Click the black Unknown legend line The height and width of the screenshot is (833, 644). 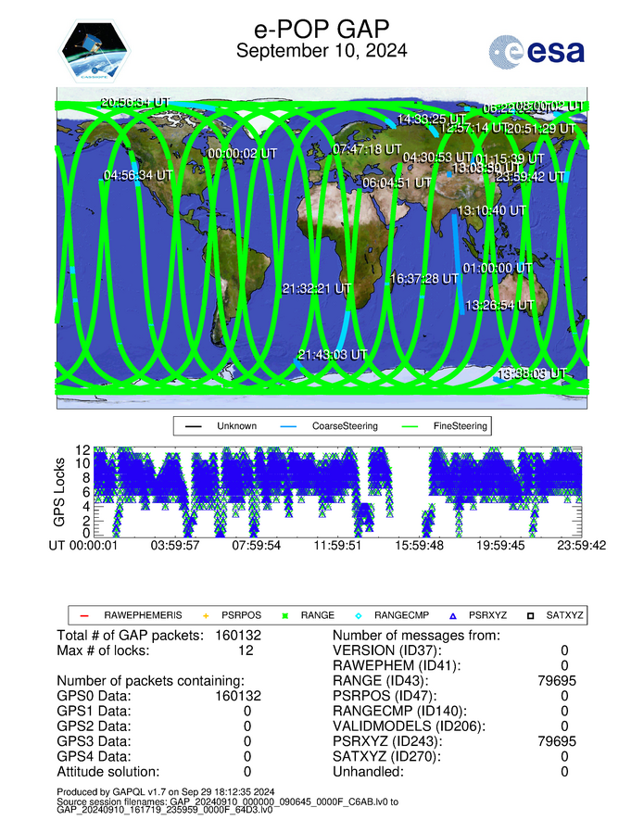click(195, 427)
